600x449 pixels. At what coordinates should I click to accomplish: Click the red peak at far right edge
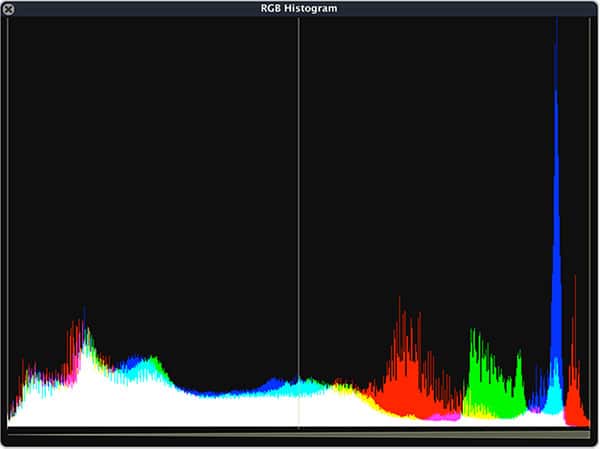[574, 400]
